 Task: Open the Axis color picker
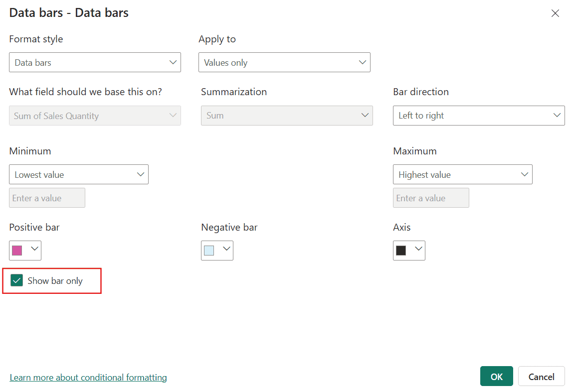(x=409, y=250)
